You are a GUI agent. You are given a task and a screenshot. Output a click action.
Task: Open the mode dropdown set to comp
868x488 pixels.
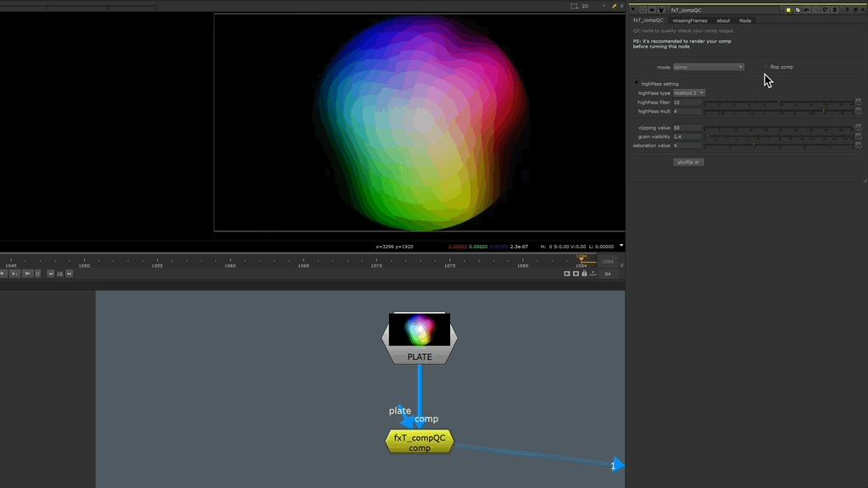pyautogui.click(x=709, y=67)
